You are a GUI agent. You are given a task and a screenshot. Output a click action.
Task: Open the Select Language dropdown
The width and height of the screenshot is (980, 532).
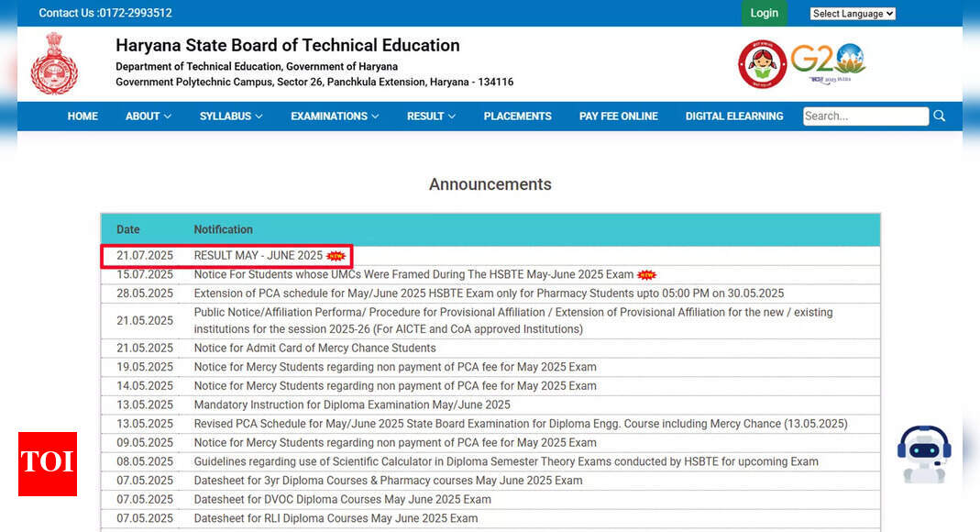(853, 13)
